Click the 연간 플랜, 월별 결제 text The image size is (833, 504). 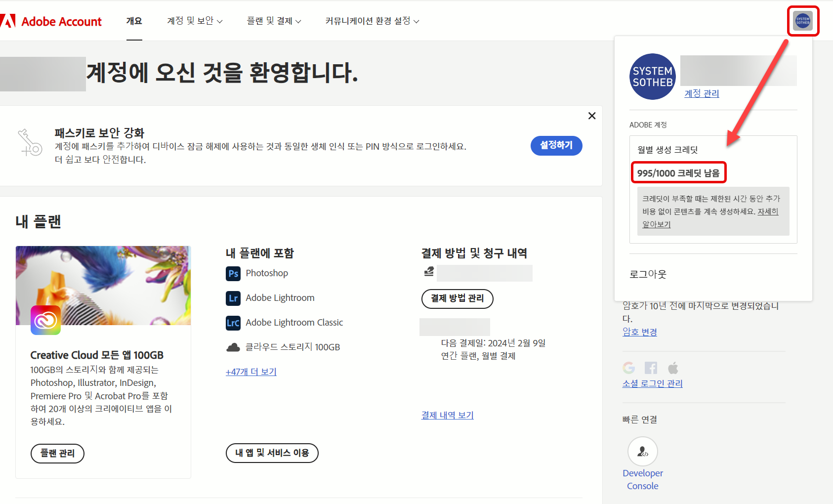478,356
